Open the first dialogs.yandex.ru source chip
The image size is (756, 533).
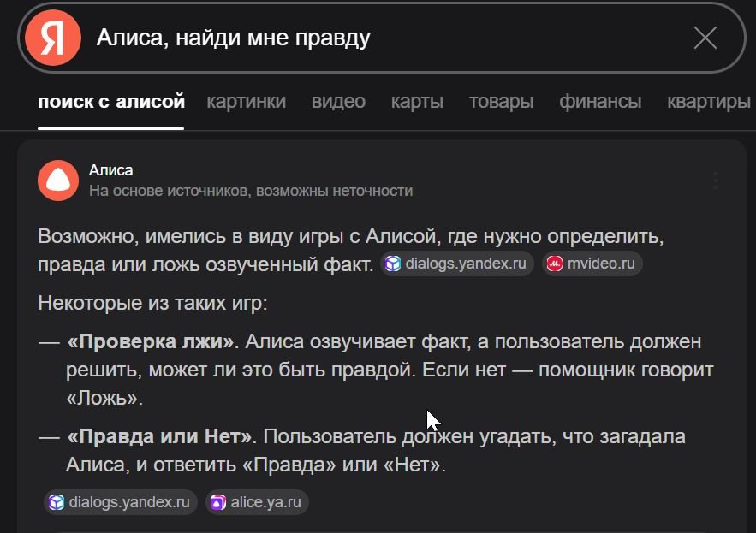[456, 264]
